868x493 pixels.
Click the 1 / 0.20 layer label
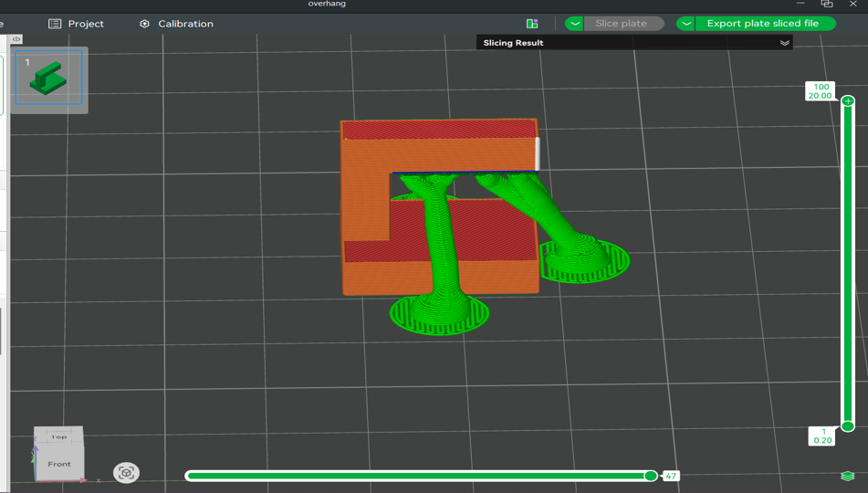(822, 436)
